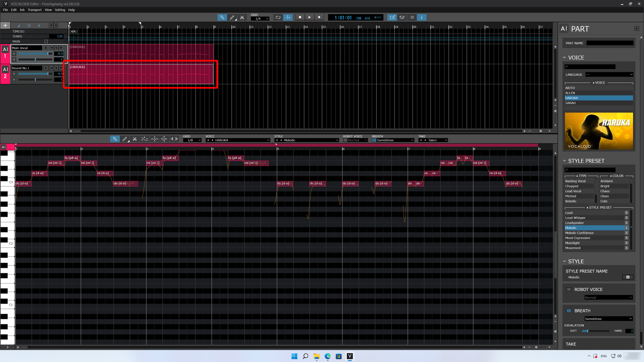Mute the Main Vocal track
The image size is (644, 362).
(51, 48)
